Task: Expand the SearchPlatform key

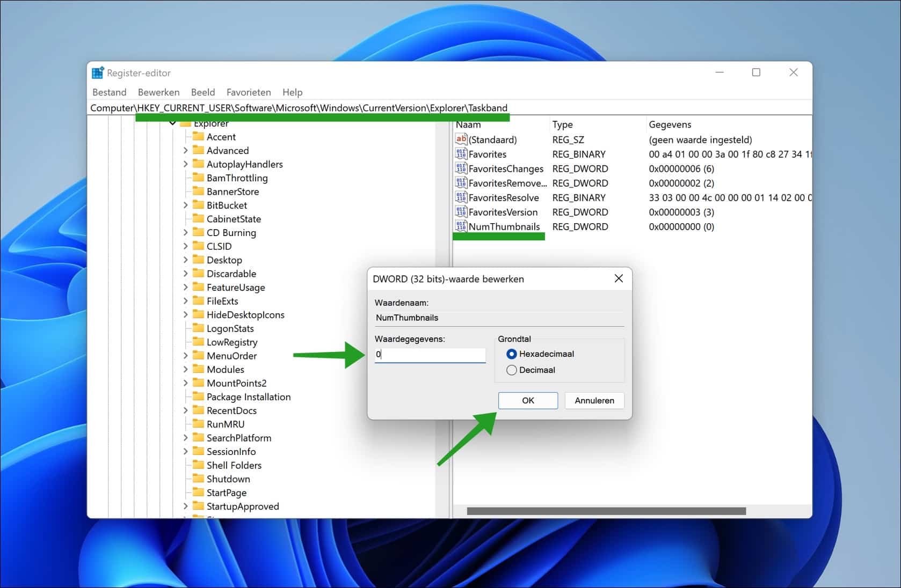Action: pos(185,438)
